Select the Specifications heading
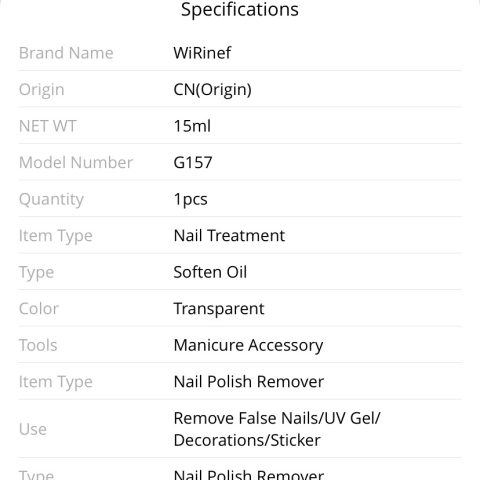 click(240, 10)
